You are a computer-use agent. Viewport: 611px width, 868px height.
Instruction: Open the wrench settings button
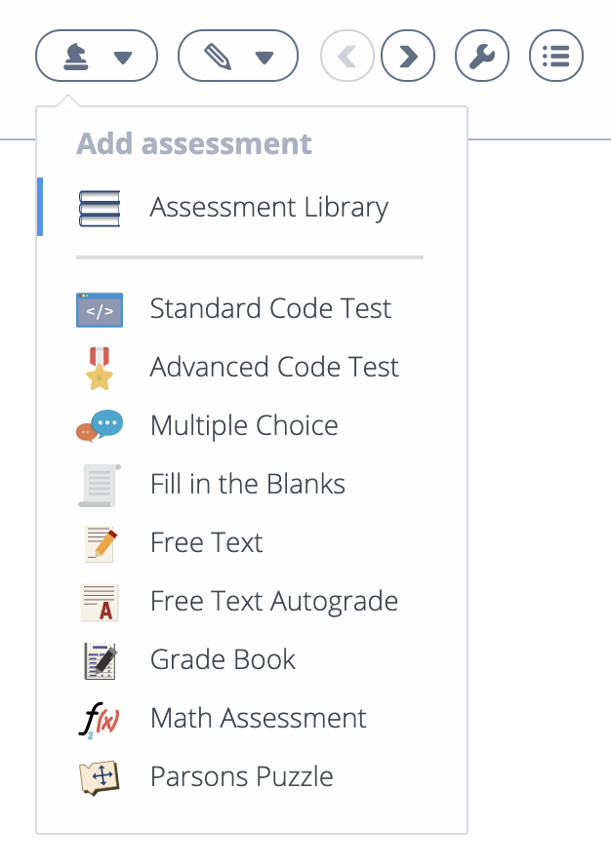(x=482, y=56)
